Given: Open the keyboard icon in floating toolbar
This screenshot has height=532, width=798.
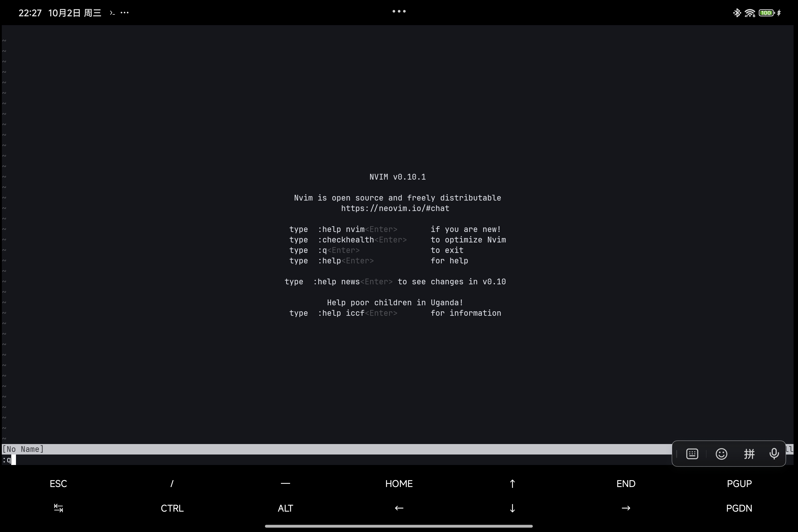Looking at the screenshot, I should (x=692, y=454).
